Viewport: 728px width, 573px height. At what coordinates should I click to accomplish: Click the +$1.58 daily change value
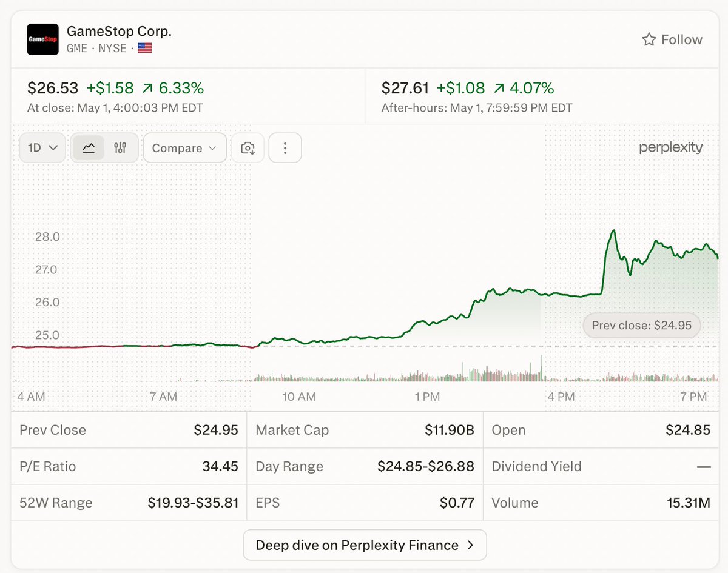(x=110, y=89)
